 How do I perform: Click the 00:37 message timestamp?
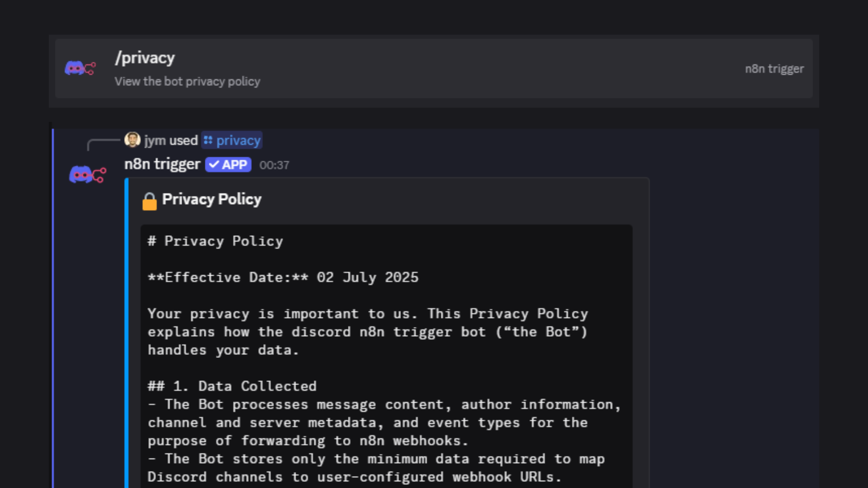pos(274,165)
